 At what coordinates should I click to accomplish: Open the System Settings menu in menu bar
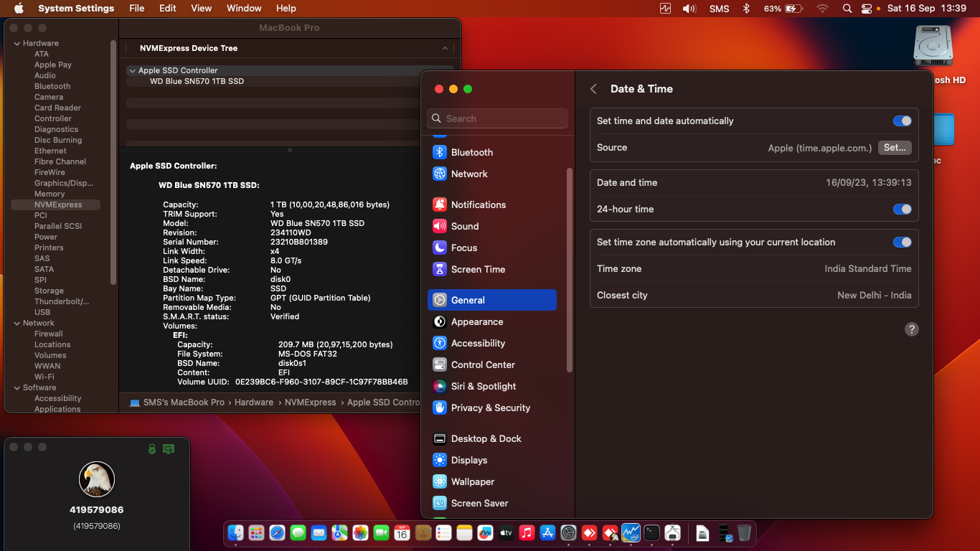[76, 9]
